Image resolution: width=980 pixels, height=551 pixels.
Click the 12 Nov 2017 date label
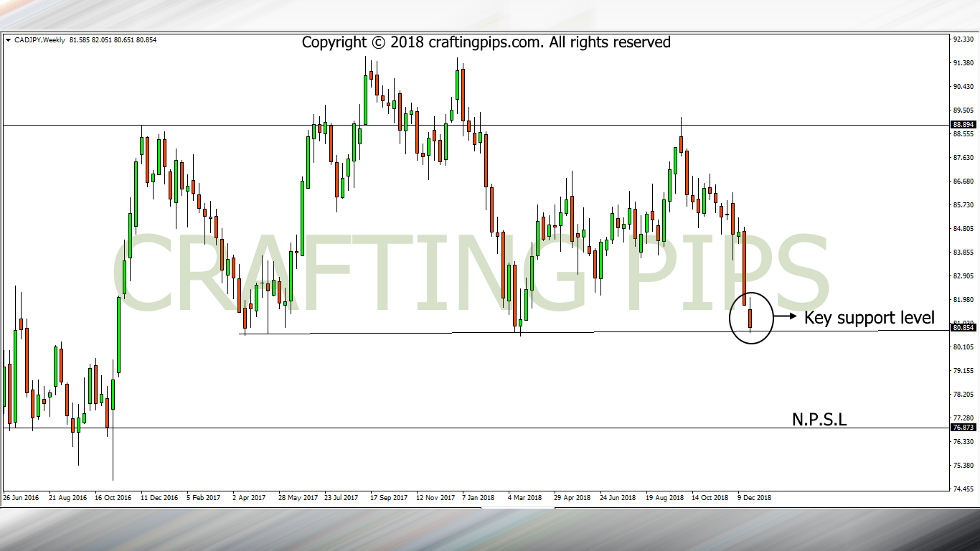pos(435,497)
